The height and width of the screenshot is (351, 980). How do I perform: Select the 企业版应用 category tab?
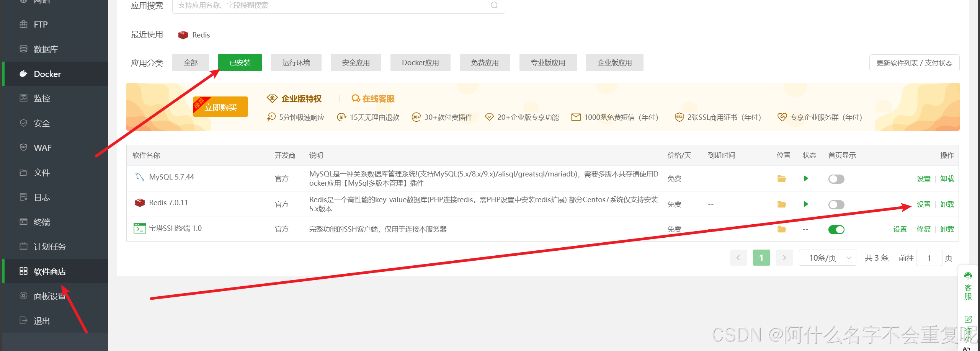pyautogui.click(x=615, y=62)
